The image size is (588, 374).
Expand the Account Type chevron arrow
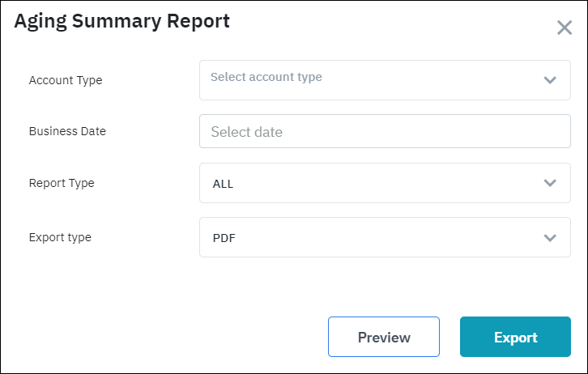[550, 80]
